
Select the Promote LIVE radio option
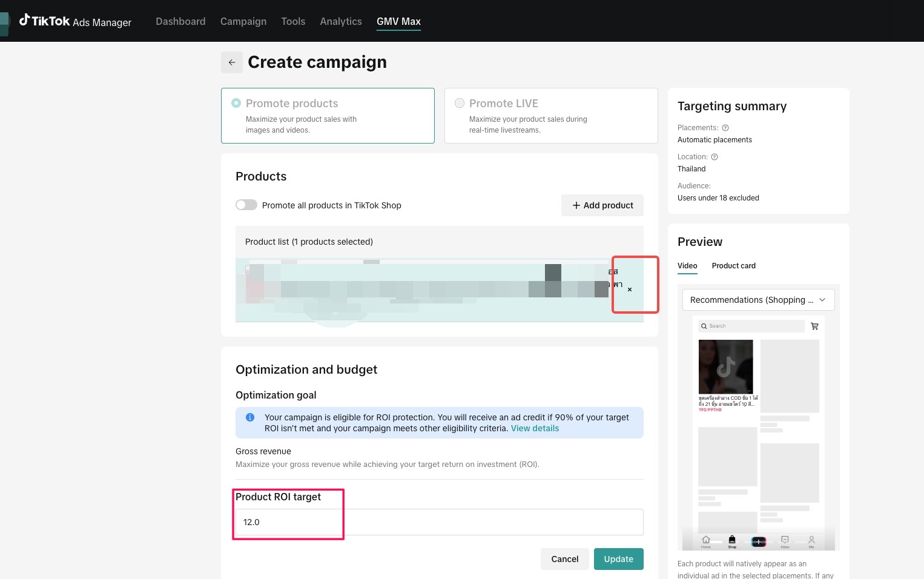click(460, 104)
